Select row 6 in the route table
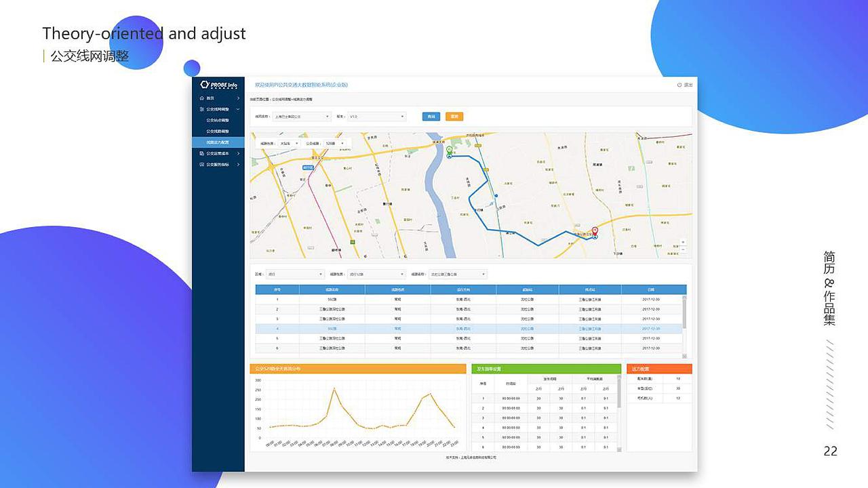Image resolution: width=868 pixels, height=488 pixels. (469, 348)
